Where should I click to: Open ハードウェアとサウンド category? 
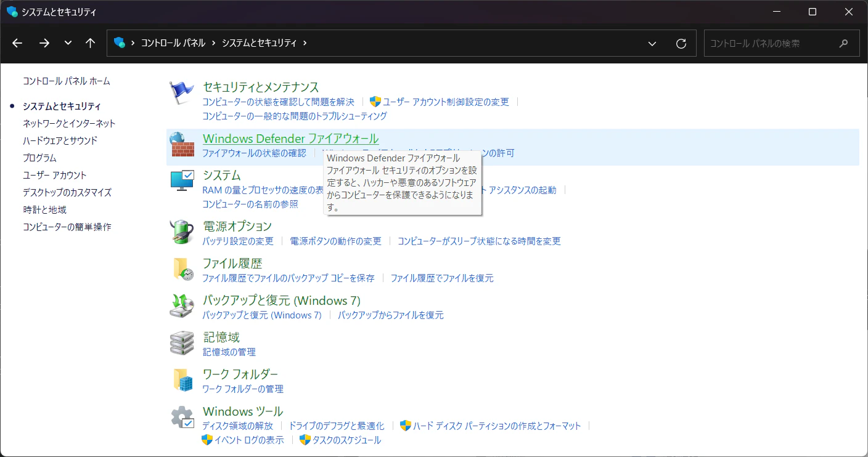pyautogui.click(x=60, y=140)
